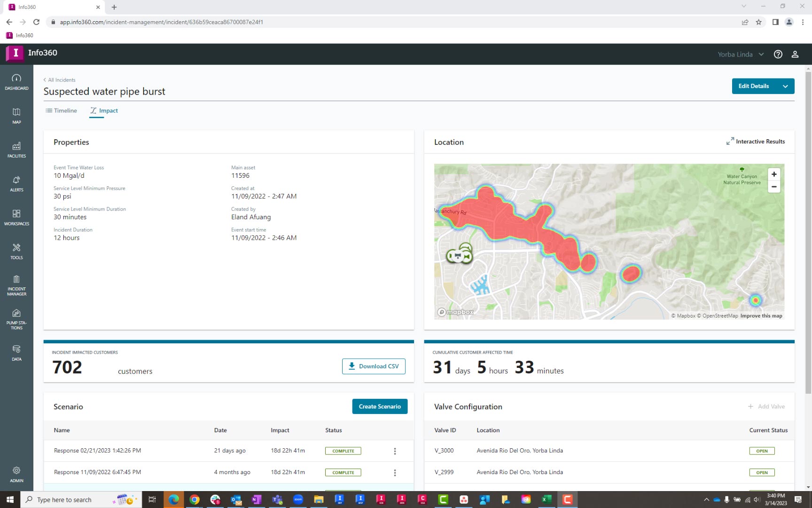Open the Alerts bell icon

tap(16, 183)
